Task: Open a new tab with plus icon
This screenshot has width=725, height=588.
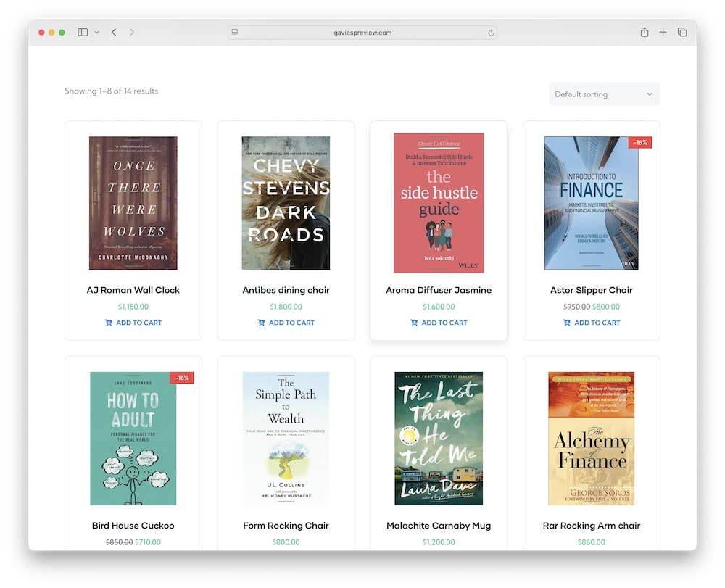Action: coord(663,32)
